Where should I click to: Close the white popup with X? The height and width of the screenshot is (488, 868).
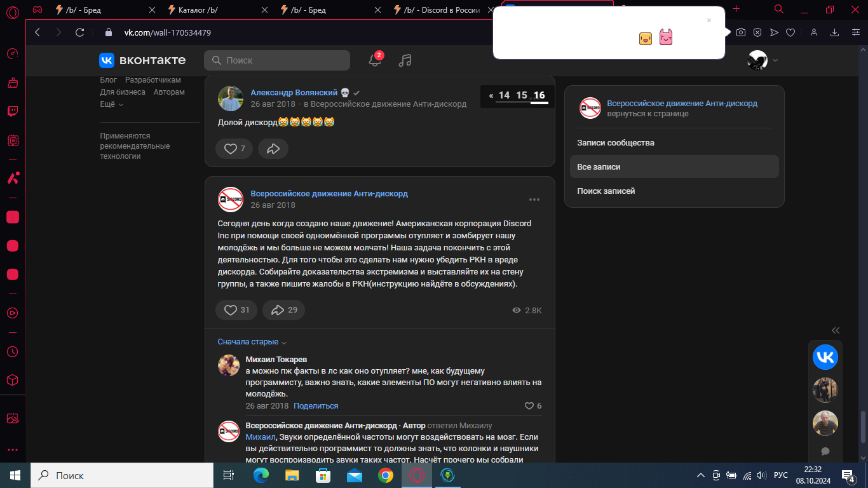(x=709, y=20)
